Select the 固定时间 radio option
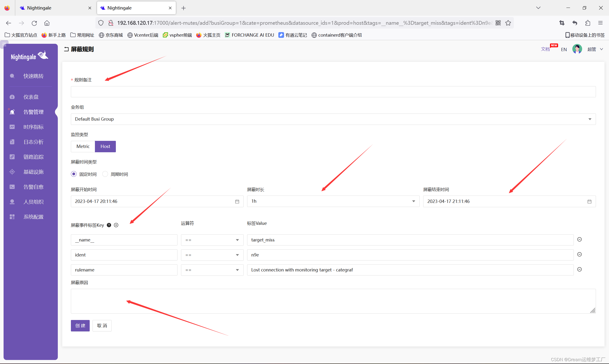Image resolution: width=609 pixels, height=364 pixels. [74, 174]
